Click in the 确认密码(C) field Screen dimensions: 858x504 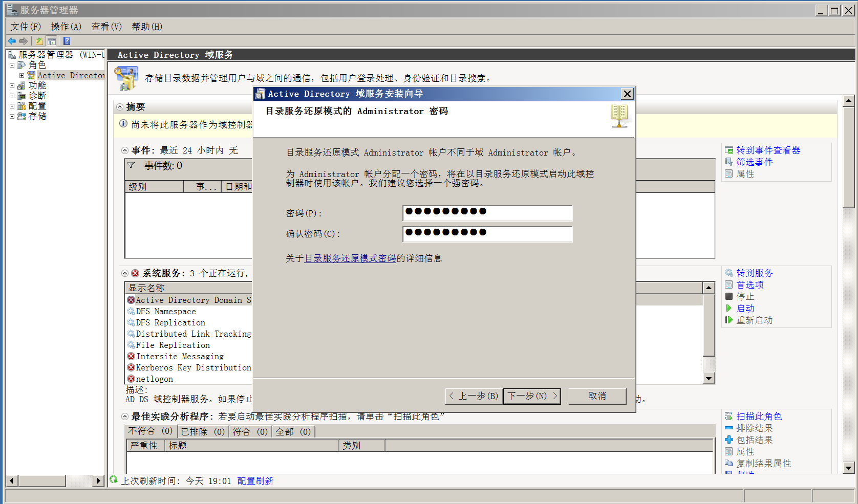tap(487, 234)
